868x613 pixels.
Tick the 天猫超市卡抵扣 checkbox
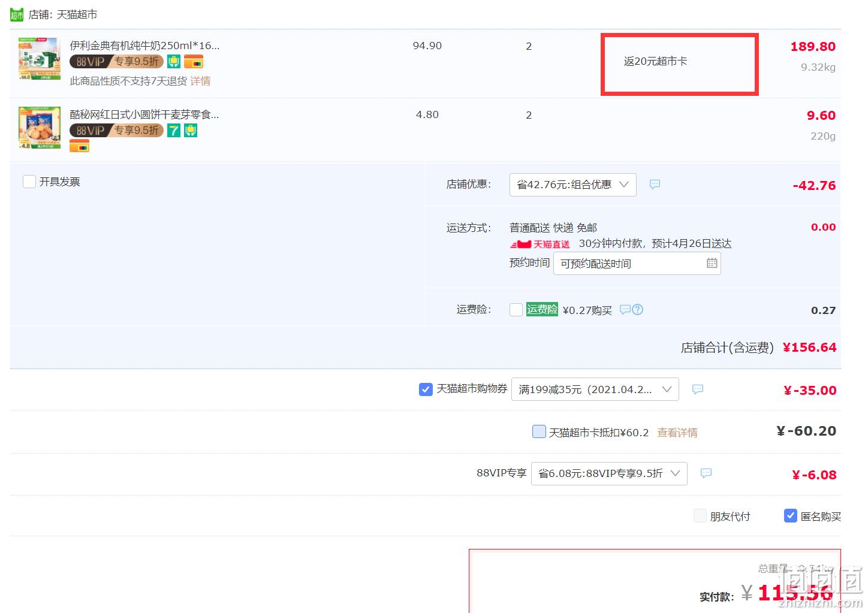539,431
